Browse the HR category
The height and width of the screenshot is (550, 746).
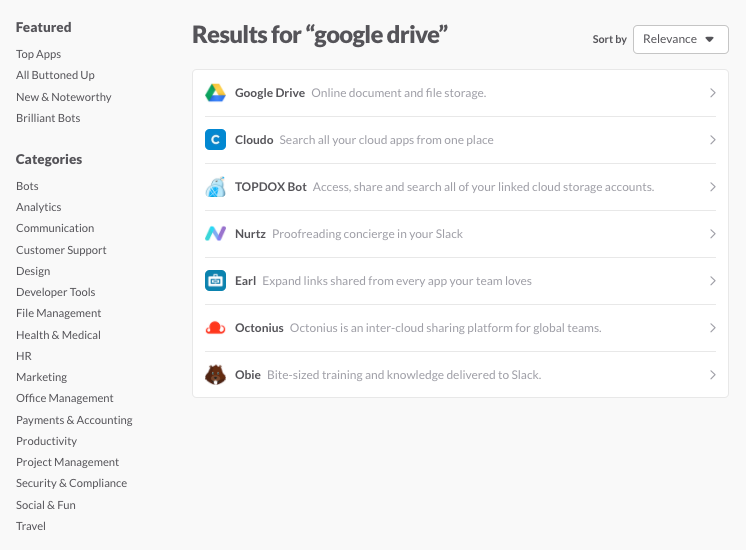24,356
